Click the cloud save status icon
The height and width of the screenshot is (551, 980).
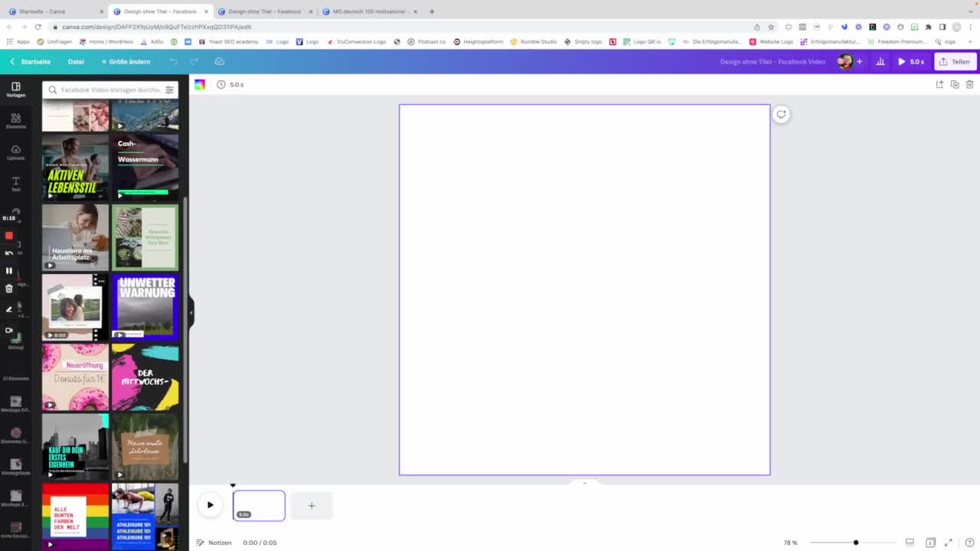click(219, 61)
